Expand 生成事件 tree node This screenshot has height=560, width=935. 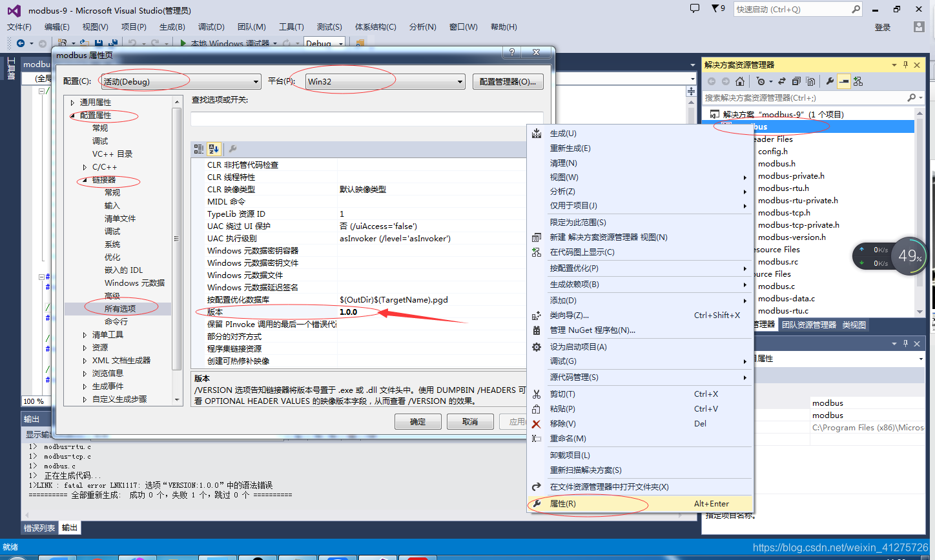point(85,386)
